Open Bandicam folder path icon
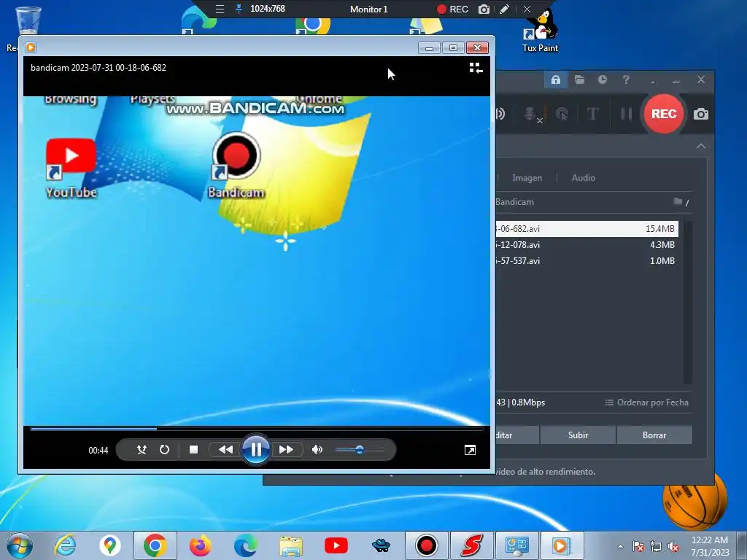Viewport: 747px width, 560px height. pos(678,201)
